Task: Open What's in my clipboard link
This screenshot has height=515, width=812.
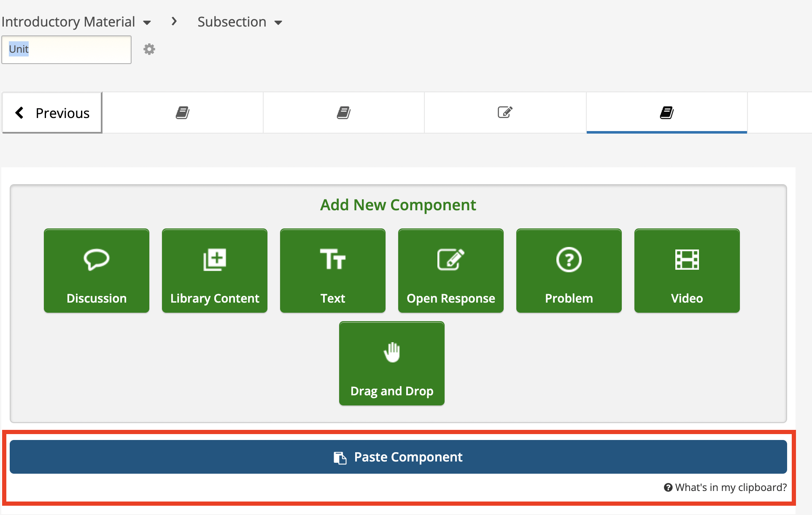Action: pos(724,487)
